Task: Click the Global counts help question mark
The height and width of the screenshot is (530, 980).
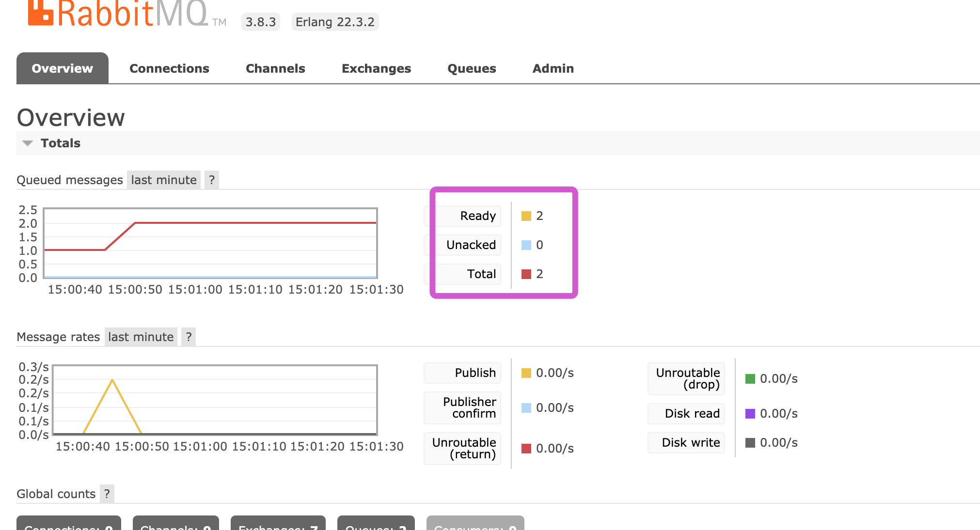Action: (107, 494)
